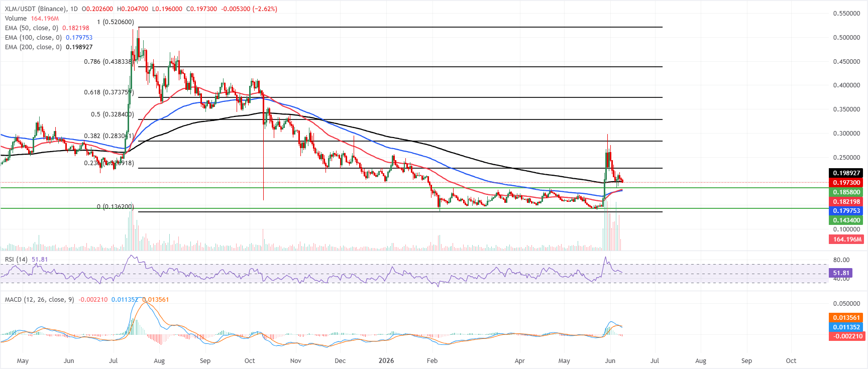Screen dimensions: 868x369
Task: Click the Fibonacci 0 (0.136200) label
Action: pos(116,207)
